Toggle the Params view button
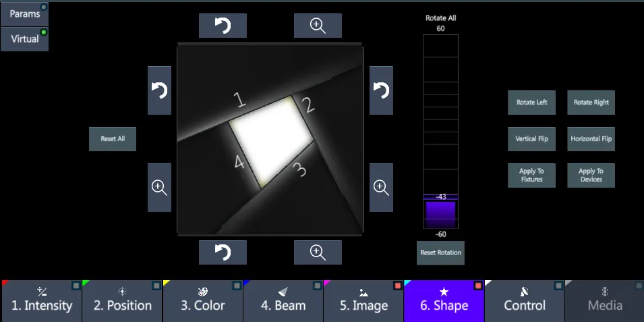The image size is (644, 322). pos(25,14)
